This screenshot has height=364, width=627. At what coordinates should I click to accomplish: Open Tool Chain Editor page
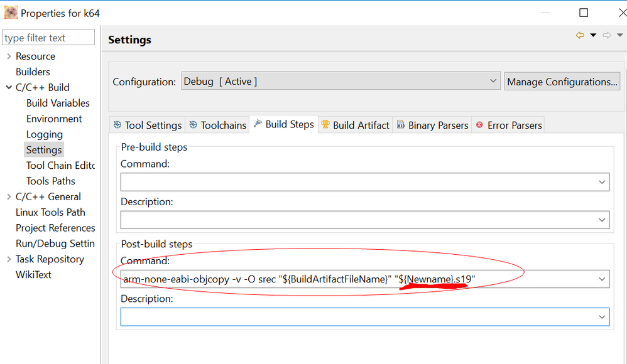pyautogui.click(x=60, y=166)
